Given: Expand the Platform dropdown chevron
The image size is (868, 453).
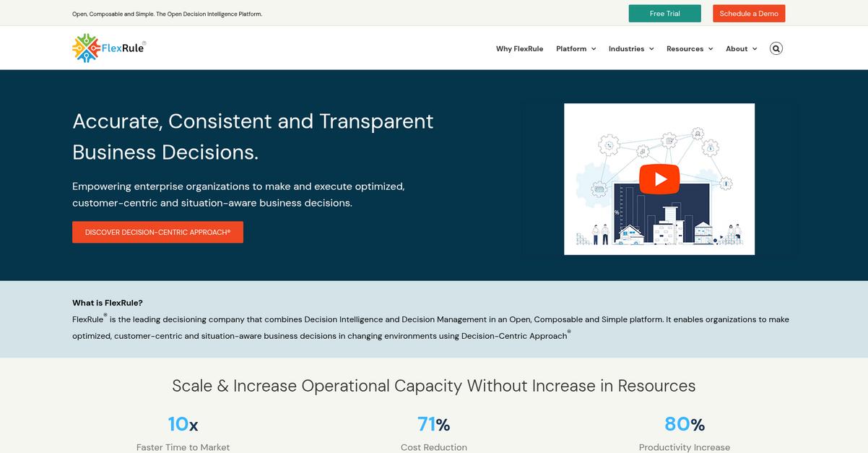Looking at the screenshot, I should click(594, 49).
